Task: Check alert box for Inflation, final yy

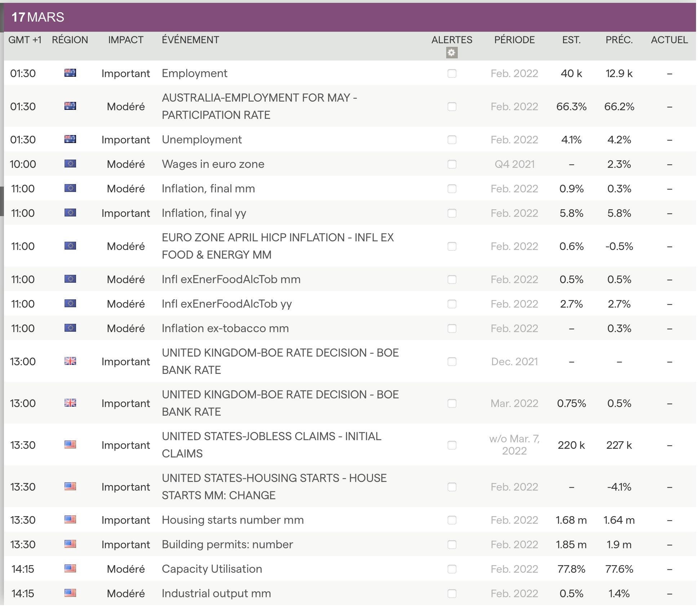Action: pyautogui.click(x=452, y=213)
